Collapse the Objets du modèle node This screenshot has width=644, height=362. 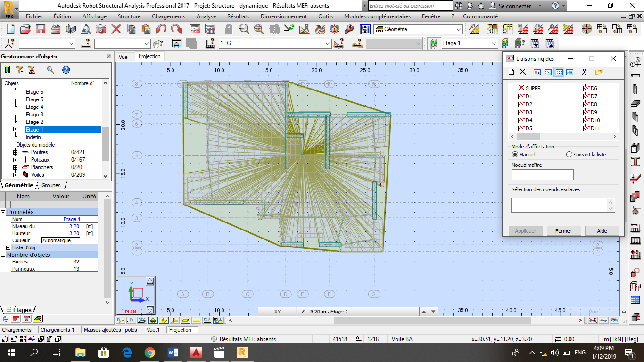[6, 145]
